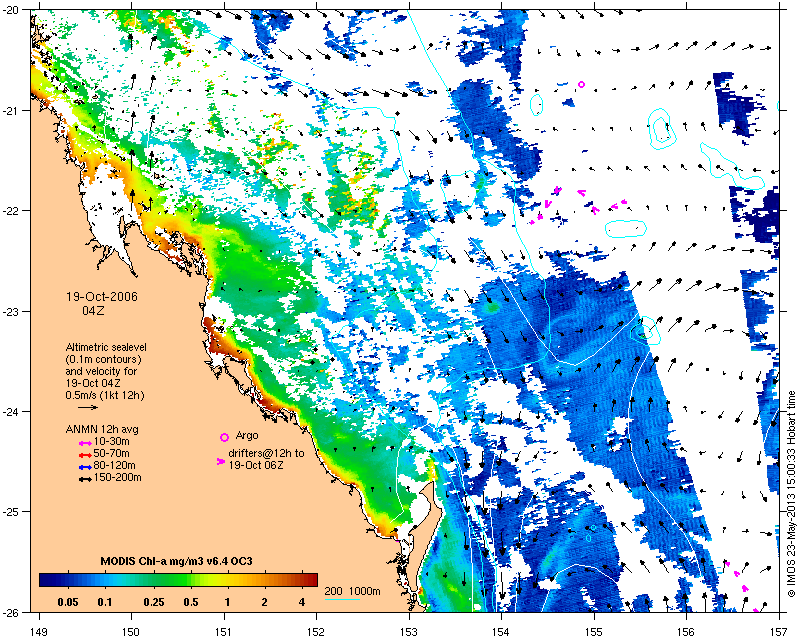
Task: Click the colorbar tick label '4'
Action: [x=302, y=602]
